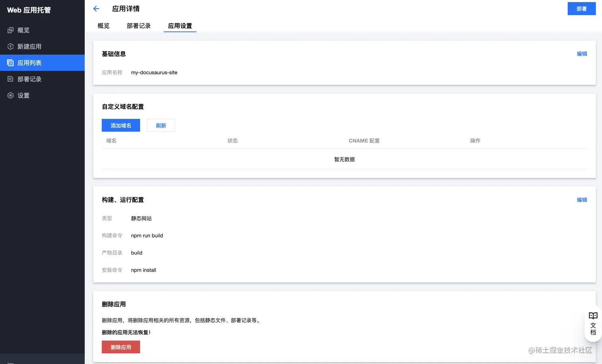Switch to the 概览 tab
Image resolution: width=602 pixels, height=364 pixels.
click(103, 25)
